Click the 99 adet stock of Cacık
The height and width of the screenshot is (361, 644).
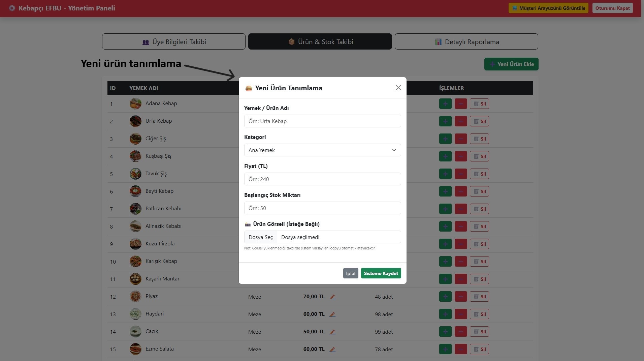[x=384, y=332]
